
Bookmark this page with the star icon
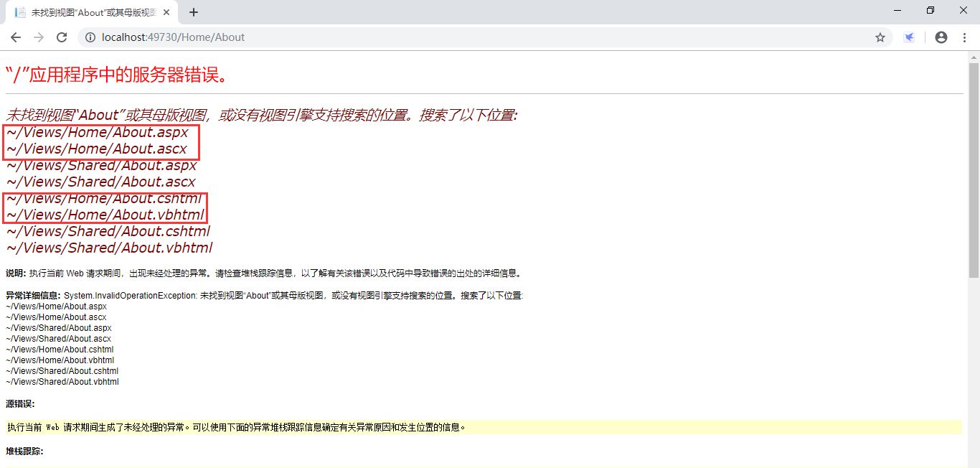(x=880, y=37)
